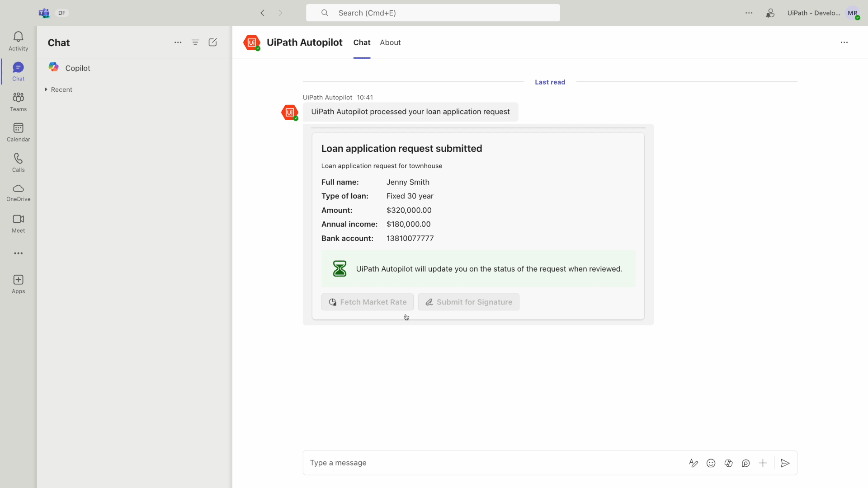The image size is (868, 488).
Task: Click the Meet sidebar icon
Action: pyautogui.click(x=18, y=222)
